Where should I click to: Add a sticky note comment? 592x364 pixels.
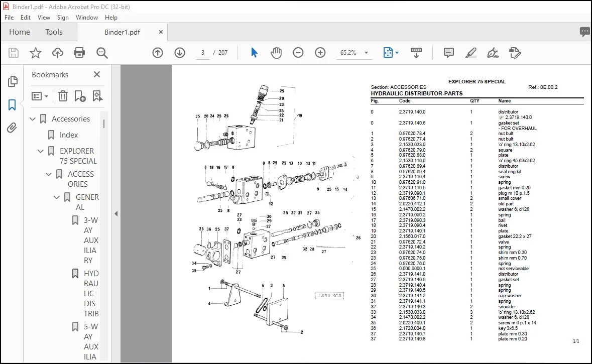pos(448,53)
